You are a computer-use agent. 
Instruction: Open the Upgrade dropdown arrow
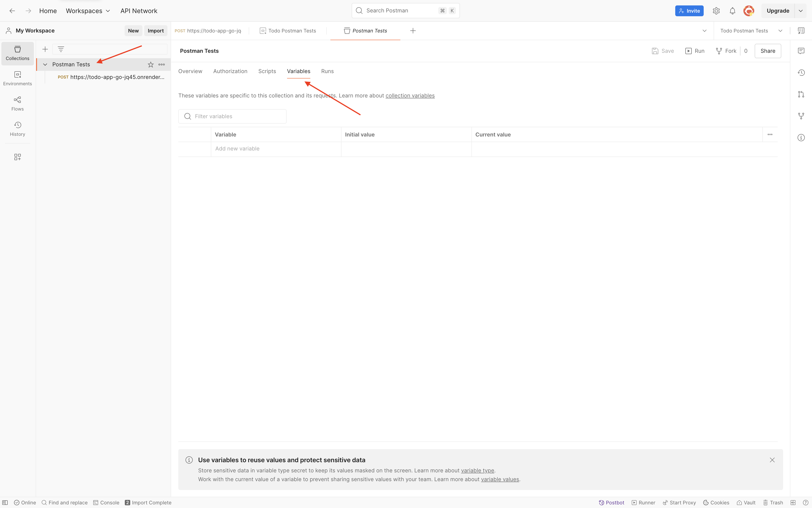pyautogui.click(x=800, y=11)
